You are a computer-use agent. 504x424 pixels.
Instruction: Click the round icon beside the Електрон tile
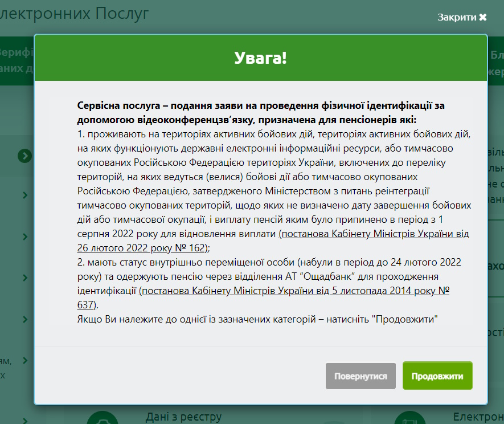coord(410,418)
